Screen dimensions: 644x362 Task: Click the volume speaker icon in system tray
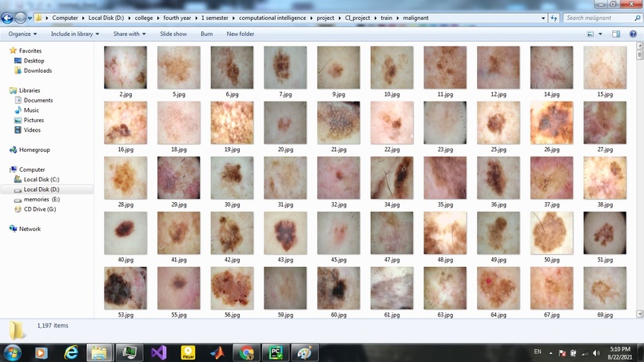[596, 352]
